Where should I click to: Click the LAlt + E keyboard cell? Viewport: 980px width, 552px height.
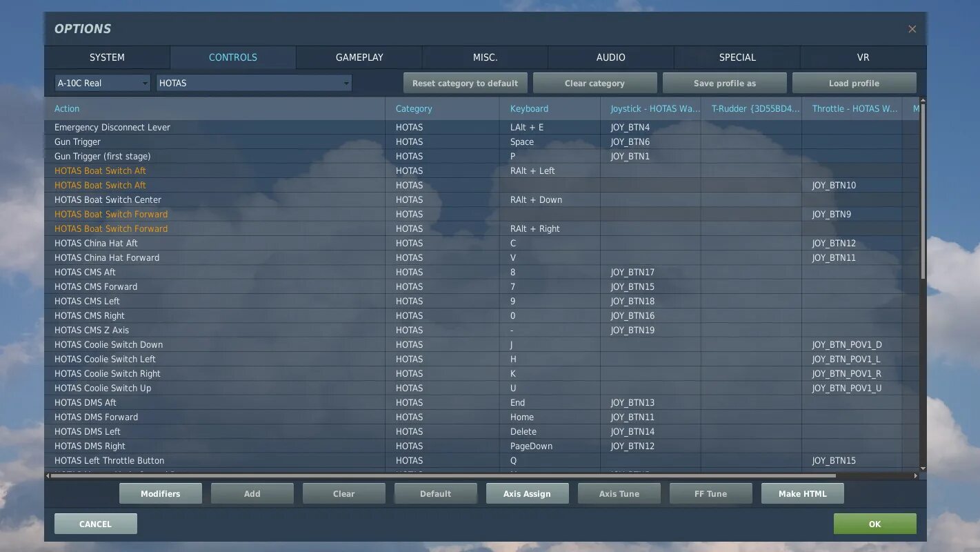[550, 127]
